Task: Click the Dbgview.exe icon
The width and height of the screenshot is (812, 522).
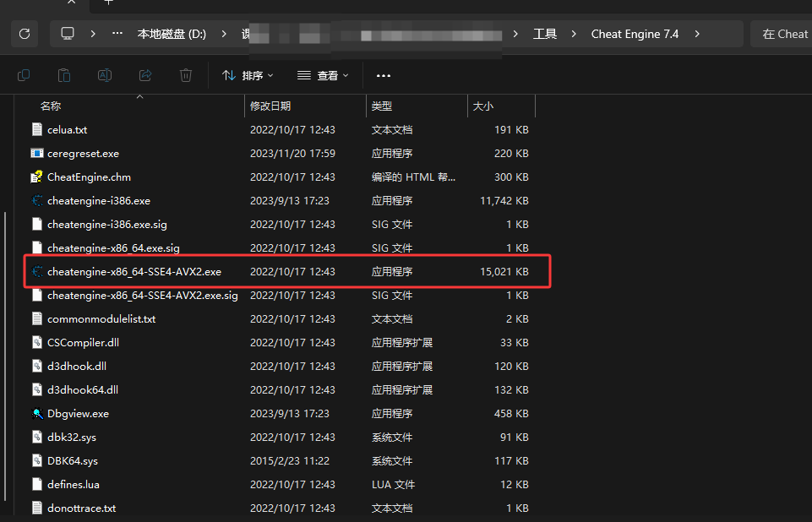Action: [37, 413]
